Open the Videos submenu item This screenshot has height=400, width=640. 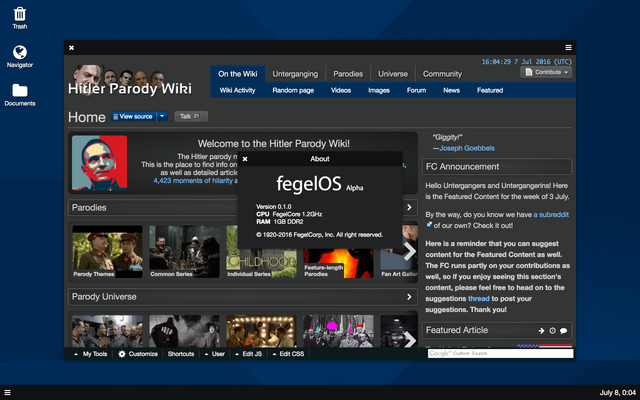341,90
